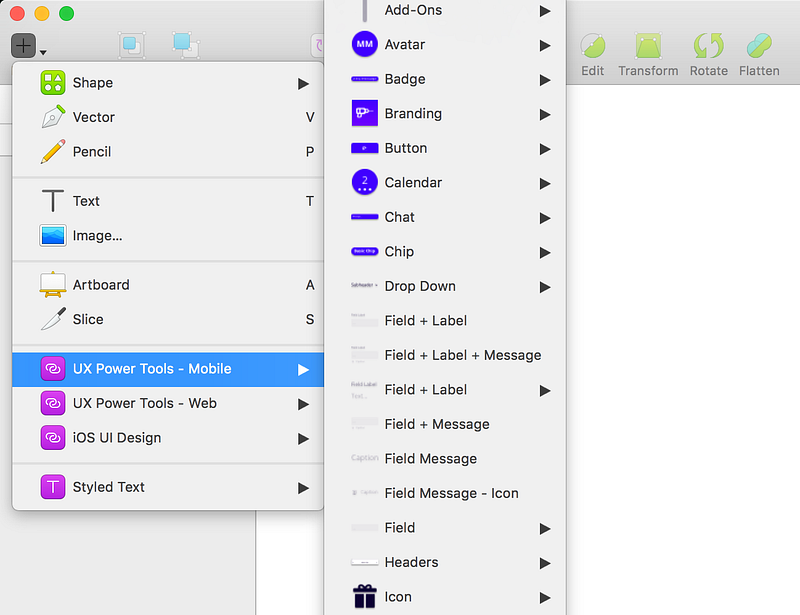Image resolution: width=800 pixels, height=615 pixels.
Task: Open the Insert button dropdown arrow
Action: point(43,52)
